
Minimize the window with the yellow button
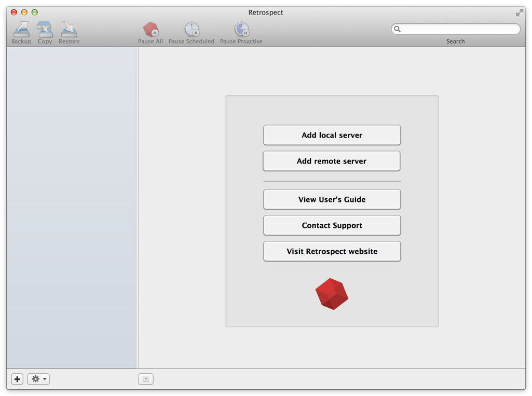pos(24,12)
